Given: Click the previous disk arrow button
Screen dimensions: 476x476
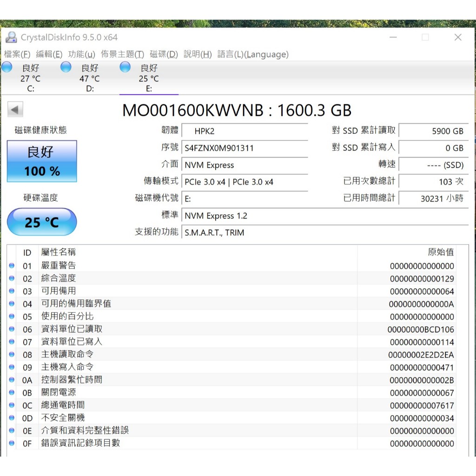Looking at the screenshot, I should pos(15,110).
